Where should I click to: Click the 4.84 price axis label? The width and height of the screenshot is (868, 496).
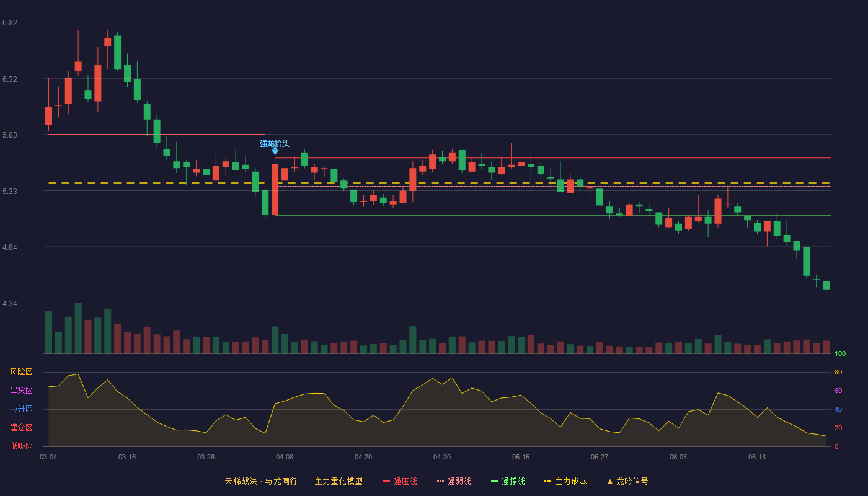pos(10,247)
